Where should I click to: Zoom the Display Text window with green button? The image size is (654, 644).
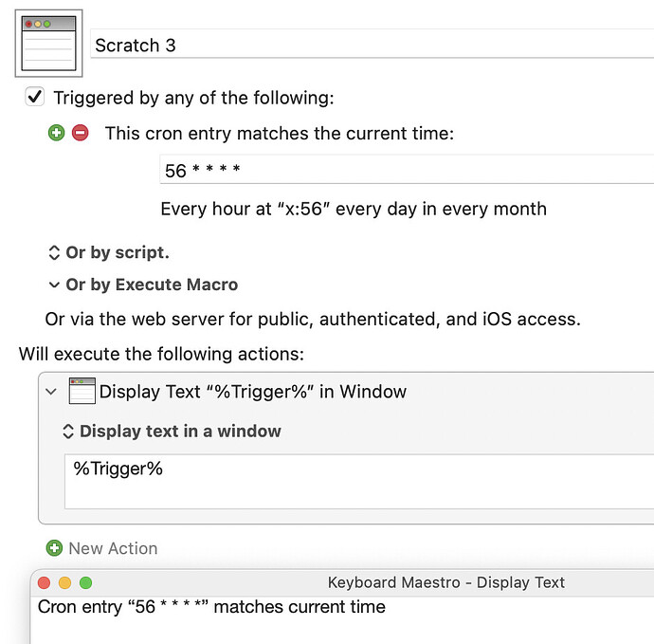(x=86, y=582)
